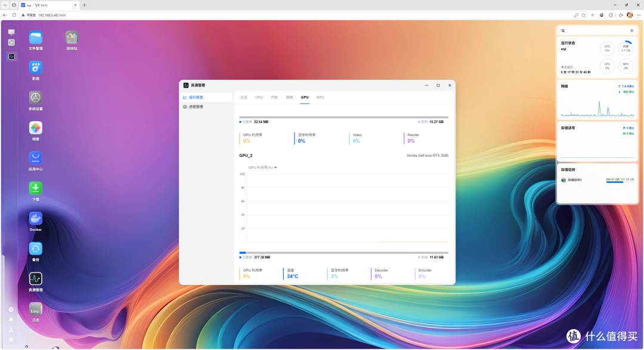Open the 日志 Log app icon
This screenshot has height=350, width=644.
pos(36,309)
